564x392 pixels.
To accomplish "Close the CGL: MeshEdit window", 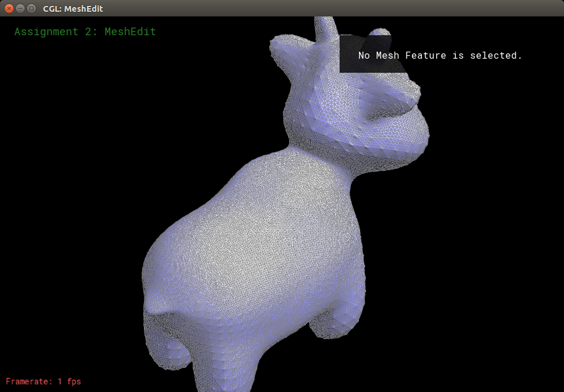I will 9,9.
